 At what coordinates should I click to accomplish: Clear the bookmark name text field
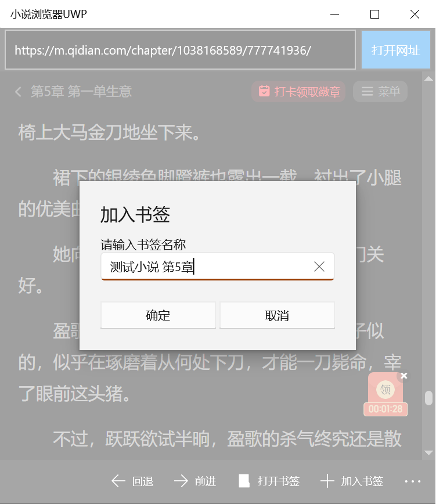(319, 267)
